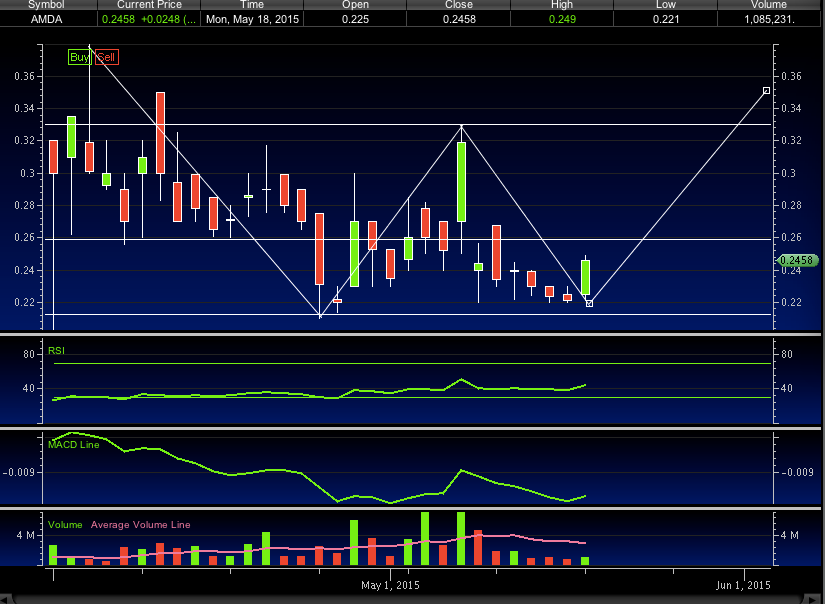
Task: Select the AMDA symbol cell
Action: (48, 19)
